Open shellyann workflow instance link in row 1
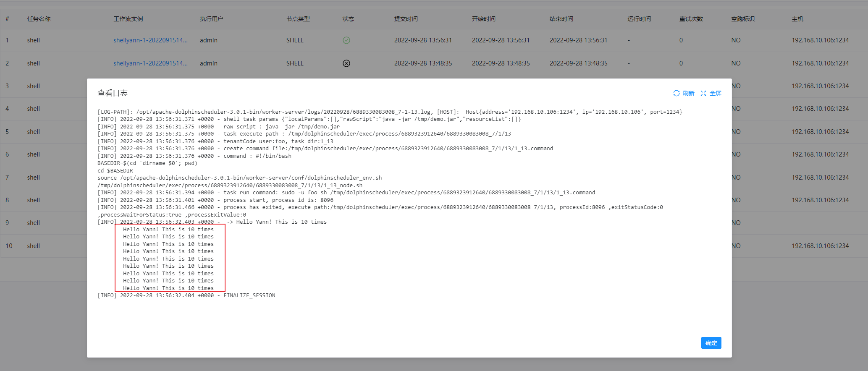 click(150, 40)
